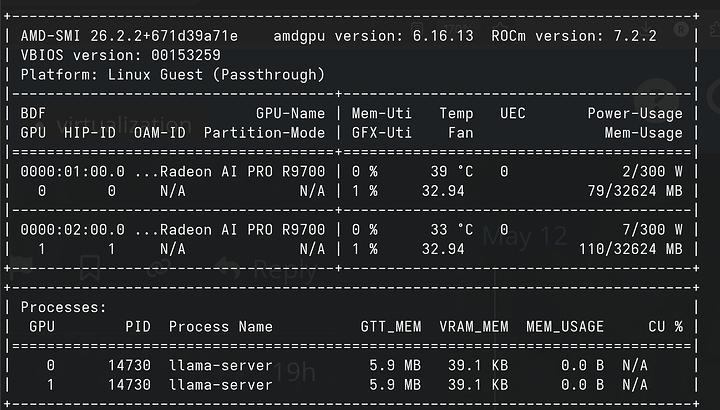Viewport: 720px width, 410px height.
Task: Click the 'VRAM_MEM' column header
Action: [473, 326]
